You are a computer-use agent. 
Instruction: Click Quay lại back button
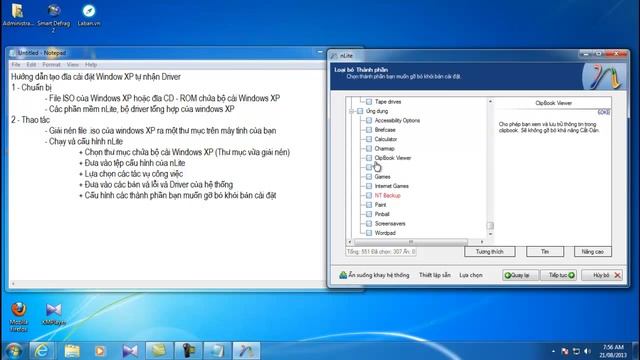[520, 276]
